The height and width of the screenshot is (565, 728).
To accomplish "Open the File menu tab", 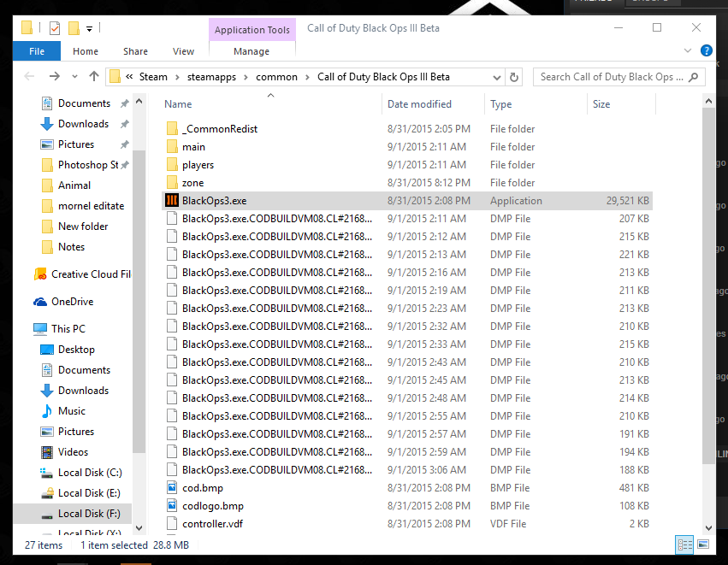I will coord(37,51).
